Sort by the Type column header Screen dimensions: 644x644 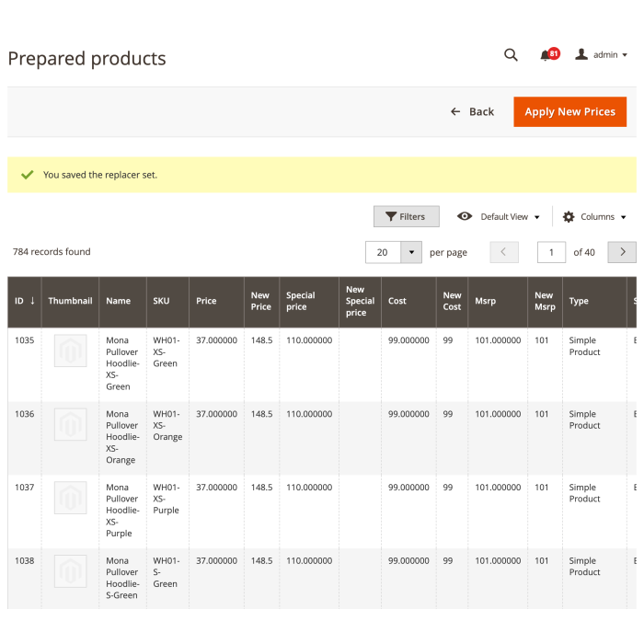coord(594,301)
